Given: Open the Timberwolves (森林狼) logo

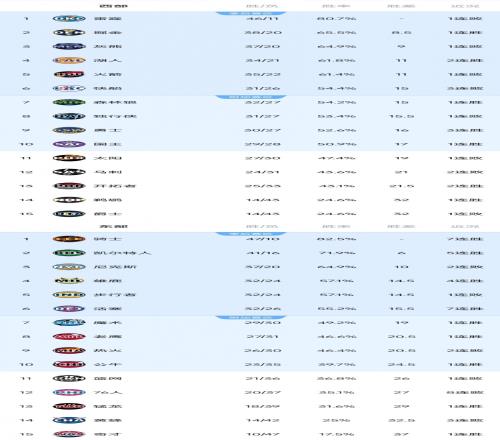Looking at the screenshot, I should click(69, 102).
